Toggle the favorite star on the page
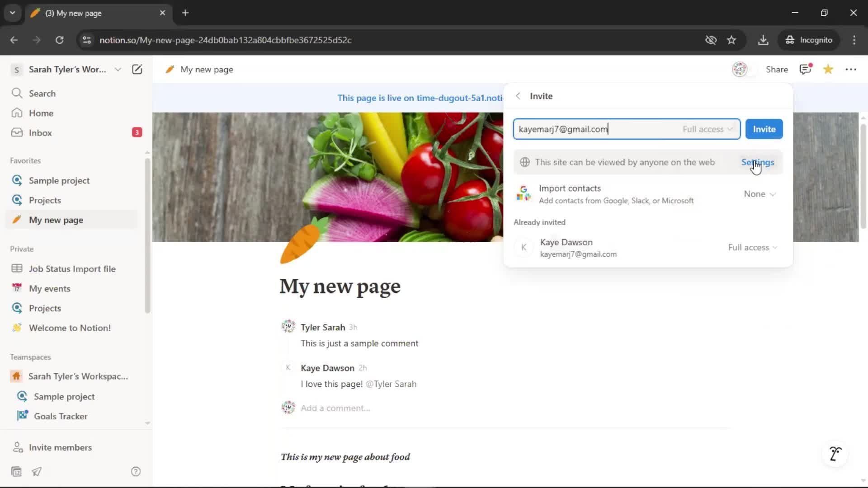868x488 pixels. point(828,69)
